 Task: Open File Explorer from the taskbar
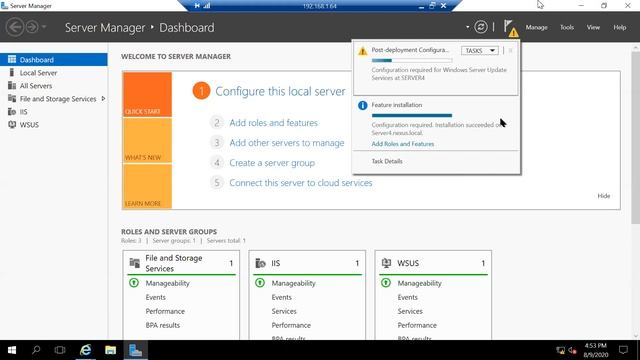pos(110,350)
